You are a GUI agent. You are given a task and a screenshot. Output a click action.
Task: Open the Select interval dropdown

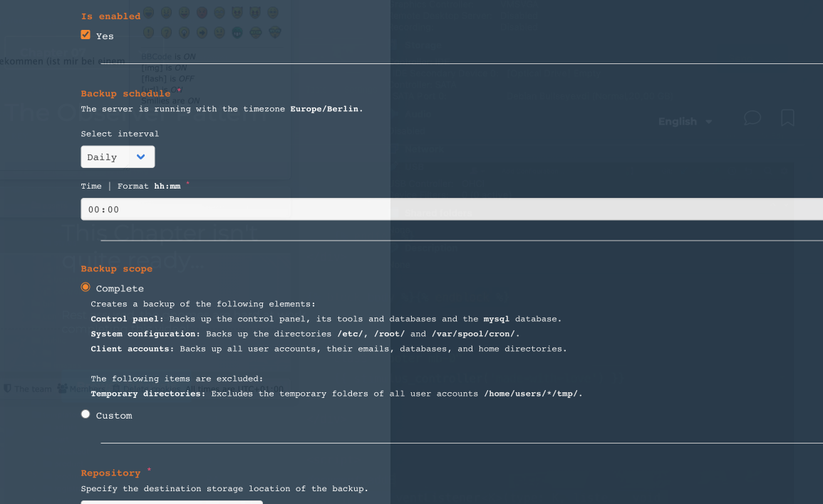[118, 157]
